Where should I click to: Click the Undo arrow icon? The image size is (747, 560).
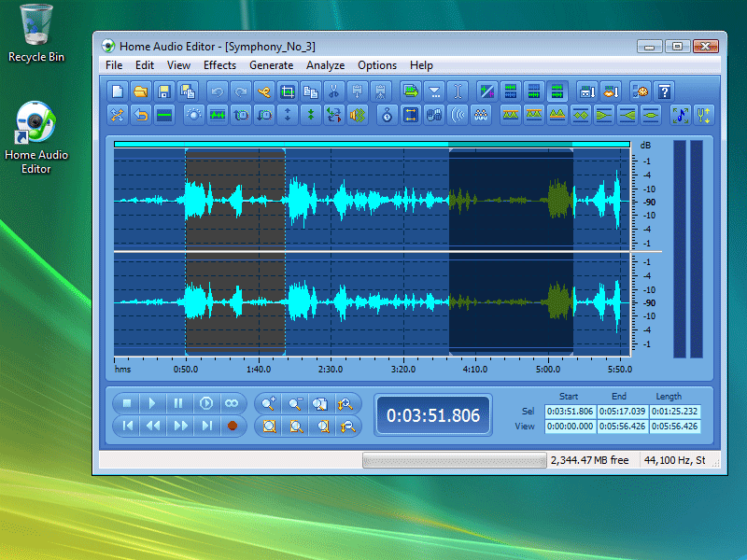(x=218, y=91)
